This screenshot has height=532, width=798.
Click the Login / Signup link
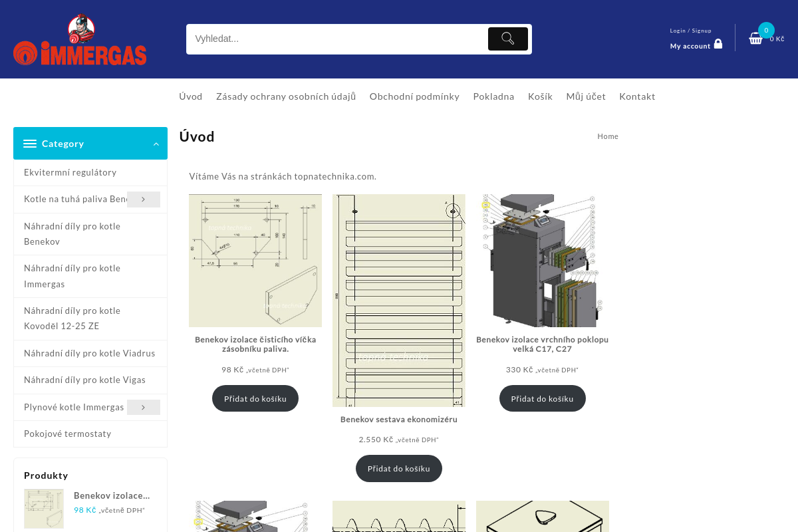point(691,31)
